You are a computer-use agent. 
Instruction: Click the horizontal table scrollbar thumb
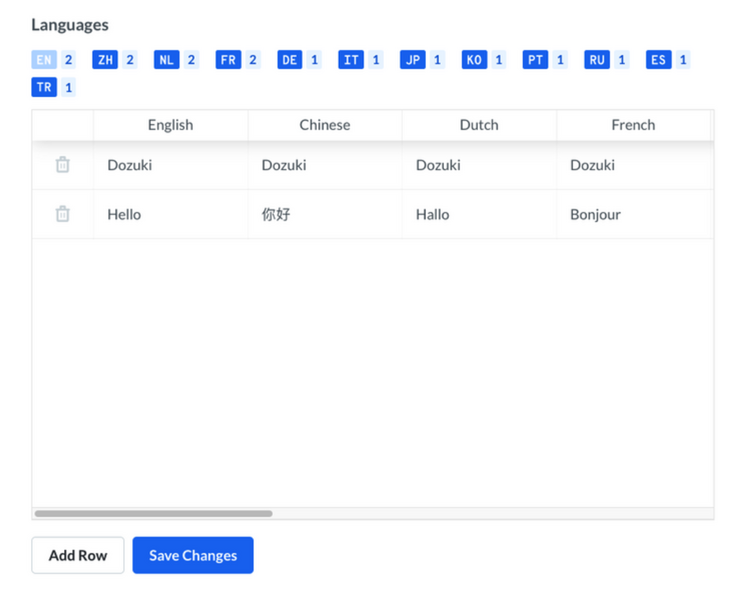[x=153, y=514]
